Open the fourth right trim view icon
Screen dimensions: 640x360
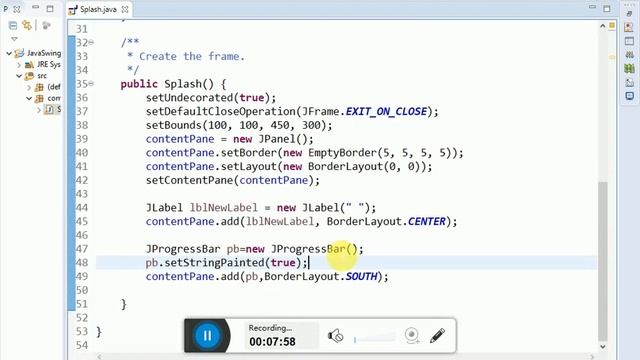(629, 54)
